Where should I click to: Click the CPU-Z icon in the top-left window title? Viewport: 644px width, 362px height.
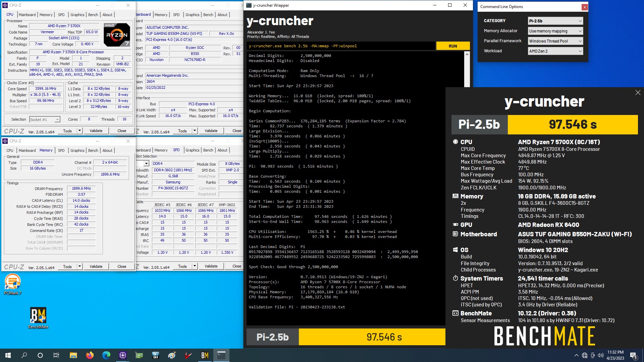(5, 5)
